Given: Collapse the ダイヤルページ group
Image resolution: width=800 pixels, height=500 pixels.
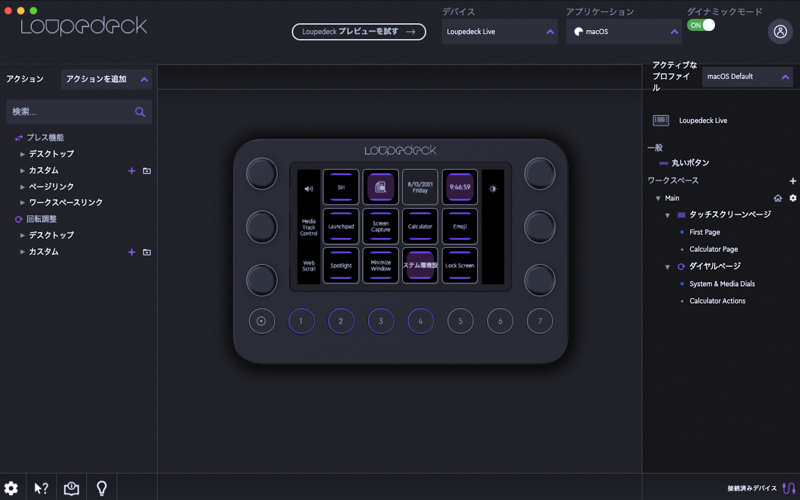Looking at the screenshot, I should click(x=667, y=267).
